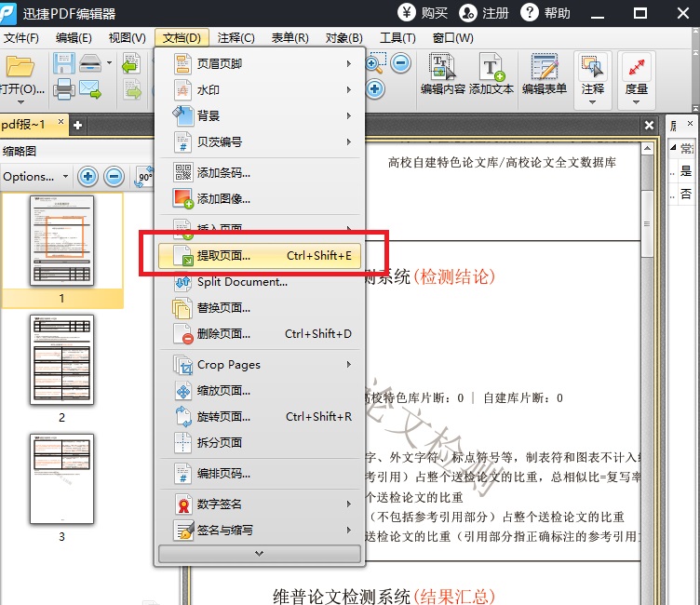Click the toolbar zoom out minus icon
This screenshot has height=605, width=700.
tap(400, 63)
